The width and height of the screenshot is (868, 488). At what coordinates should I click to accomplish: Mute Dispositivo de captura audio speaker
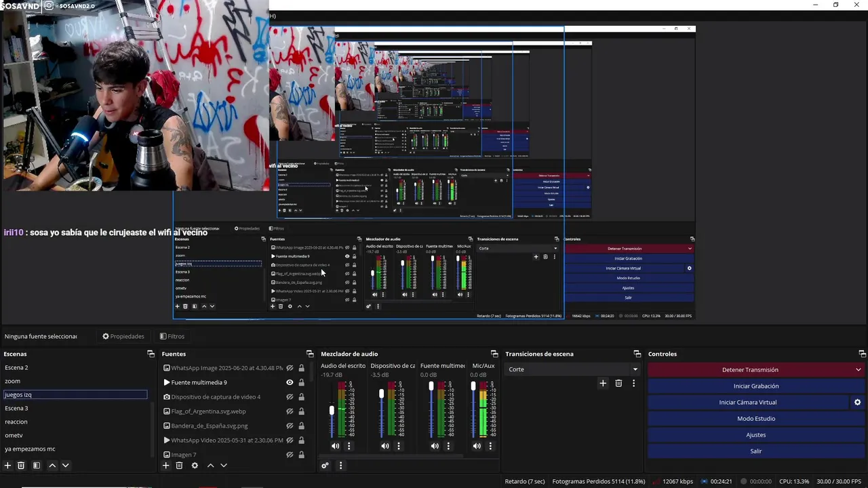(x=384, y=446)
